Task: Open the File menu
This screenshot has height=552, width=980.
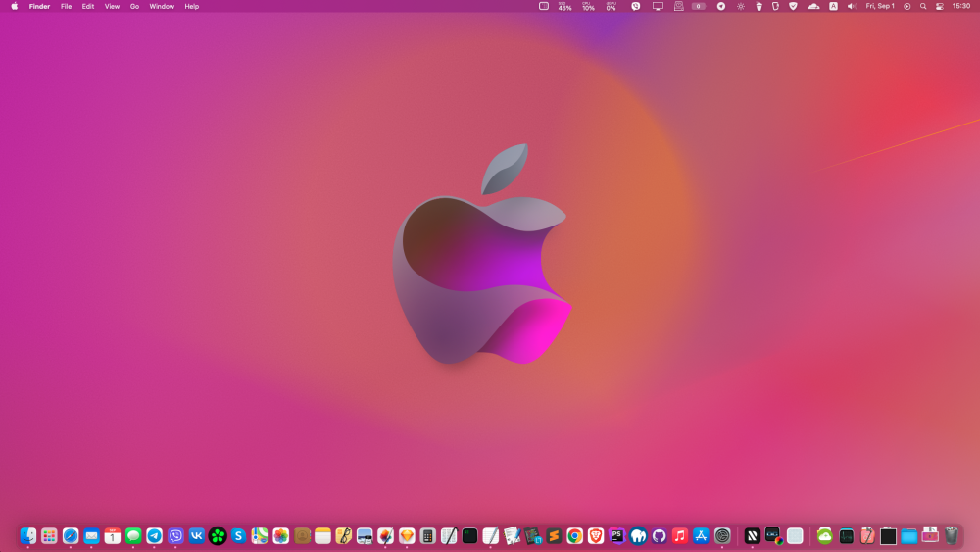Action: click(x=66, y=6)
